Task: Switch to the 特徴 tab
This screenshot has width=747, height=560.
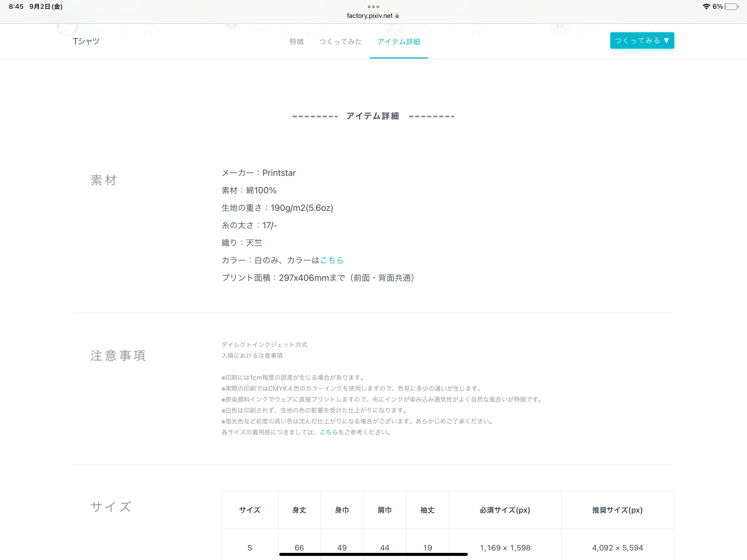Action: coord(296,42)
